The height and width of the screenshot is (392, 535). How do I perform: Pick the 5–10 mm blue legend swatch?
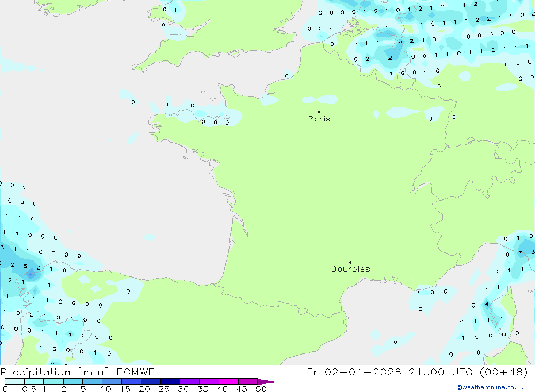pyautogui.click(x=93, y=381)
